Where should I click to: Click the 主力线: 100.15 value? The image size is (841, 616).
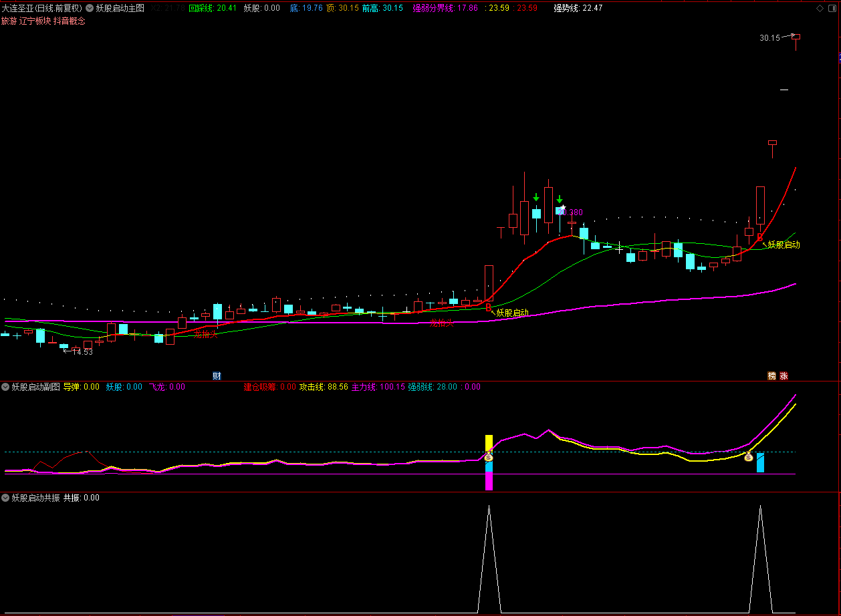378,387
